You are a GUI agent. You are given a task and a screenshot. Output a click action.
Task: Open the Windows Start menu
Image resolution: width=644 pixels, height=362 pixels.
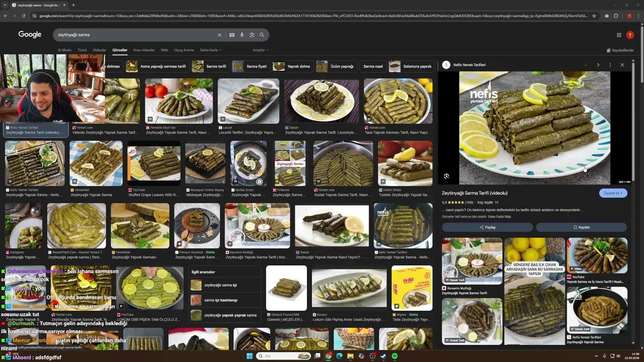[249, 356]
